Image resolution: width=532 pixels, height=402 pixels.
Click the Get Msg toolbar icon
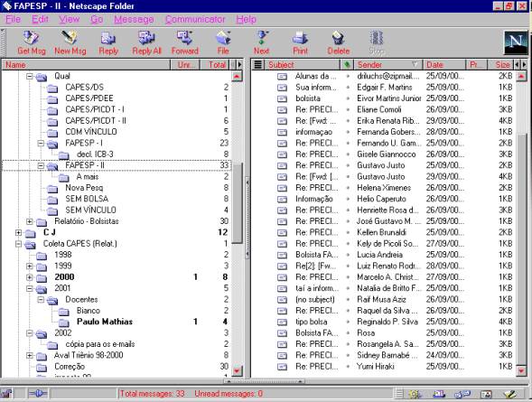click(32, 42)
